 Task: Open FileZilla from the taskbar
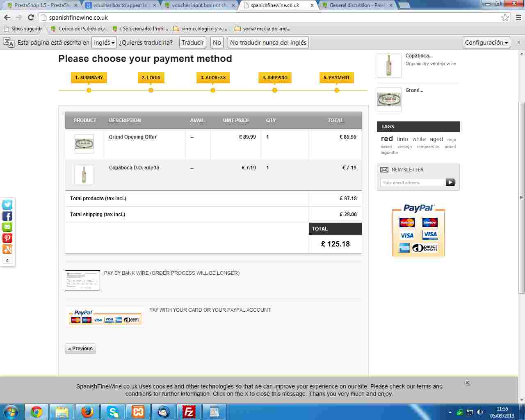coord(189,412)
